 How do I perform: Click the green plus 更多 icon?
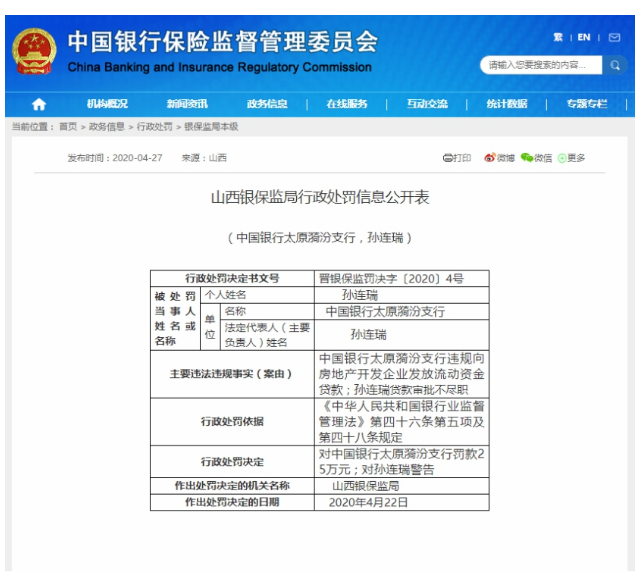coord(562,158)
